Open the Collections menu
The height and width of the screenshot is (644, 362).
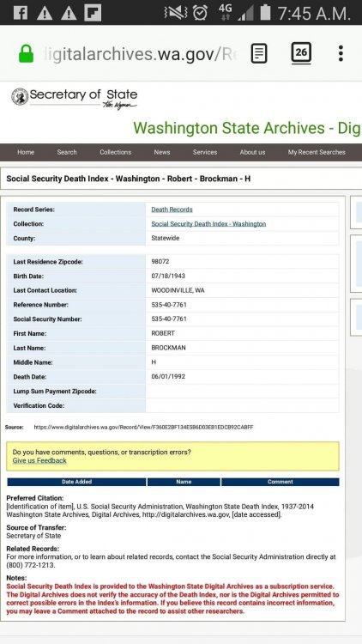pyautogui.click(x=115, y=152)
